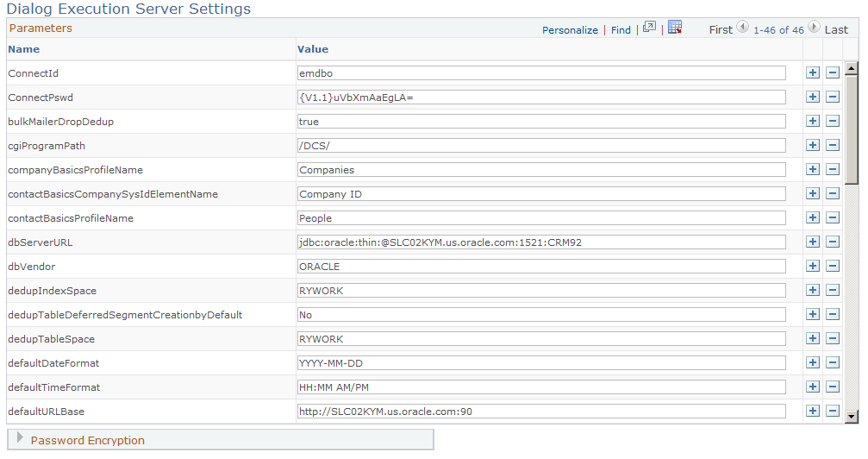Edit defaultTimeFormat 'HH:MM AM/PM' field
Viewport: 868px width, 459px height.
point(541,387)
